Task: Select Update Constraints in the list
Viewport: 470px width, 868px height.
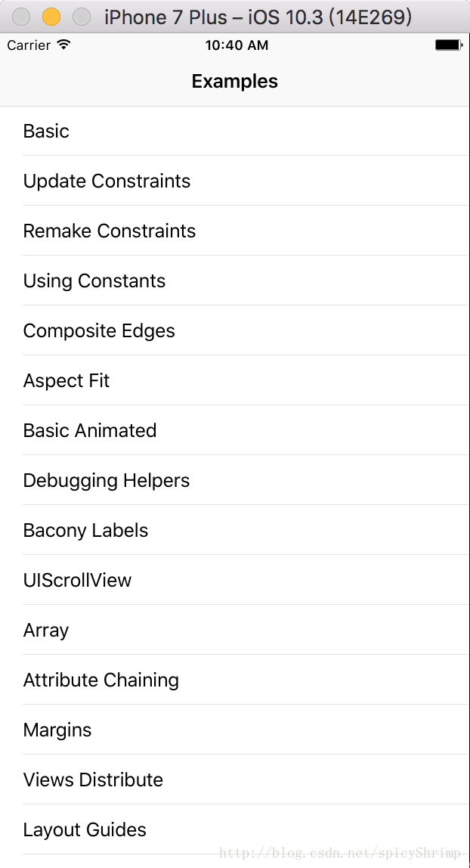Action: pos(107,181)
